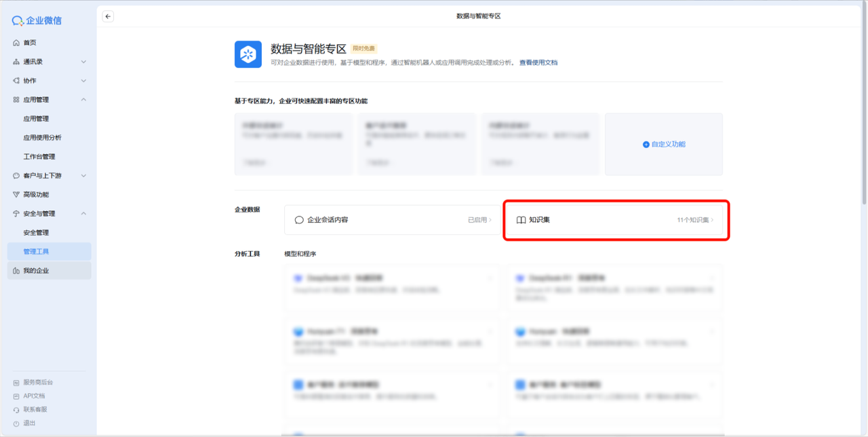
Task: Click the 查看使用文档 link
Action: [x=538, y=62]
